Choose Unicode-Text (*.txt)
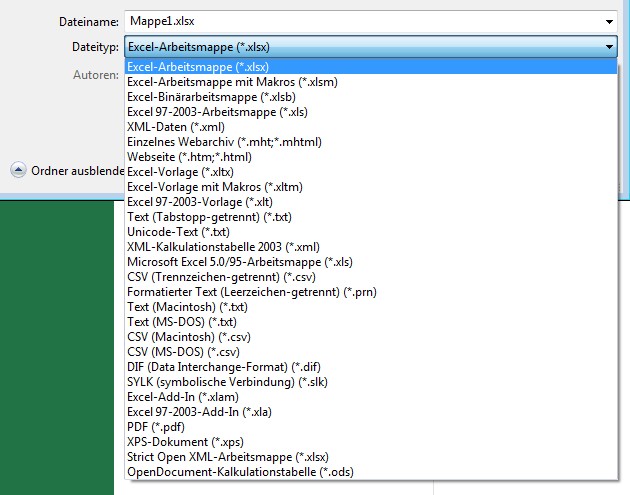This screenshot has height=495, width=630. coord(371,232)
